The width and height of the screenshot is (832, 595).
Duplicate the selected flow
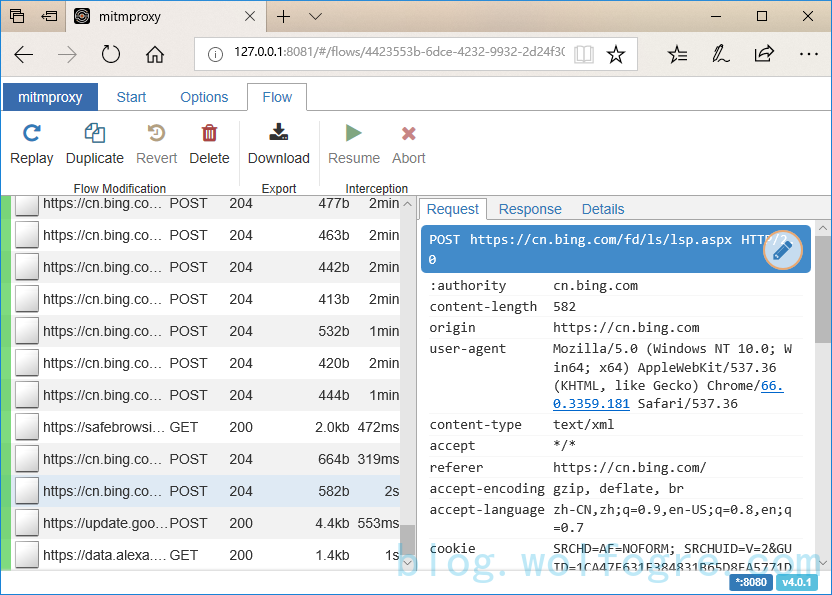click(x=95, y=134)
